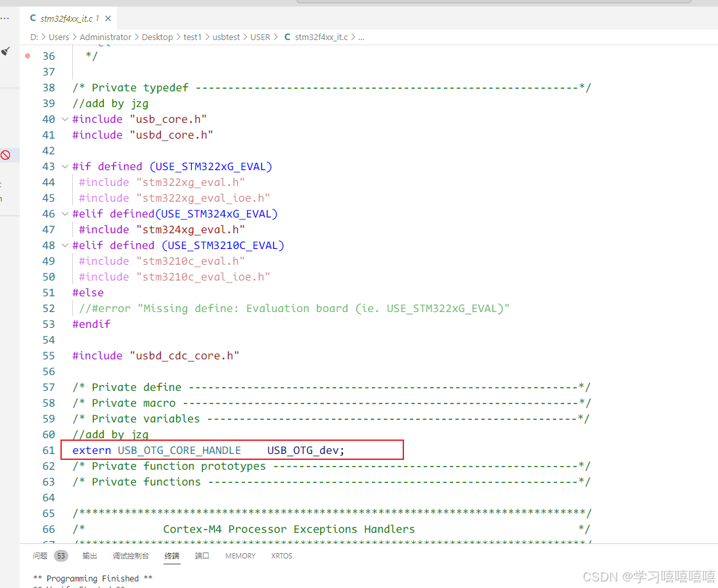
Task: Toggle the red breakpoint at line 36
Action: click(28, 56)
